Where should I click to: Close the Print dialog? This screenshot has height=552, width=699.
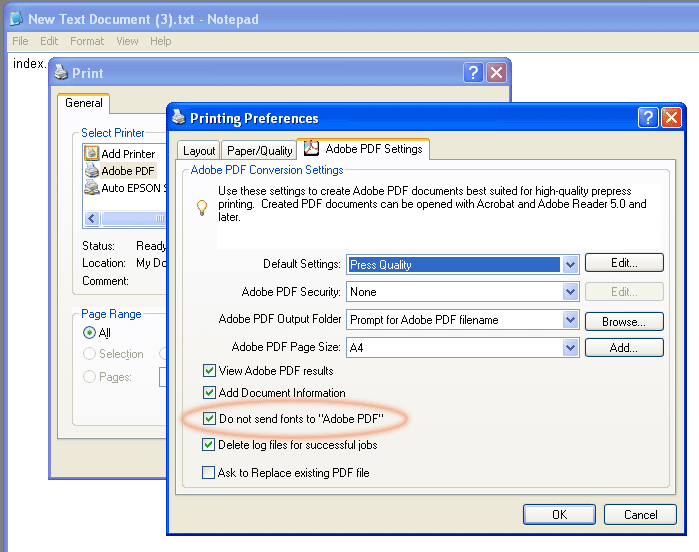coord(497,72)
